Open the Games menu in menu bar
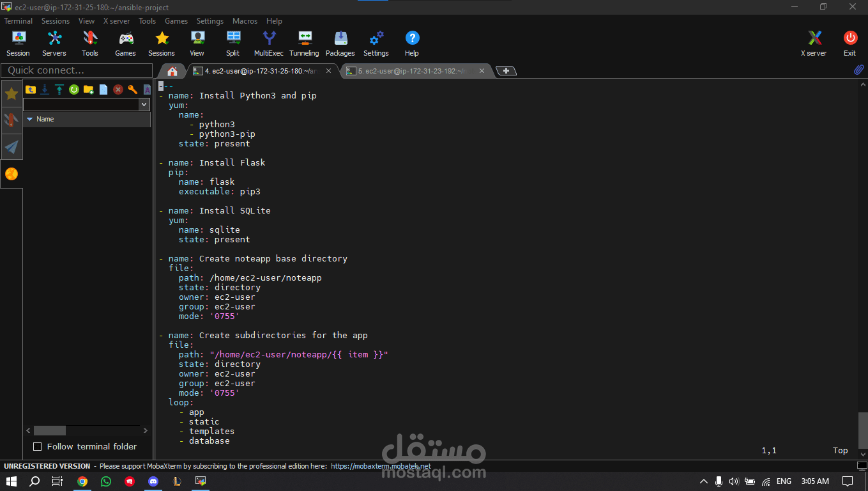This screenshot has width=868, height=491. pos(176,21)
